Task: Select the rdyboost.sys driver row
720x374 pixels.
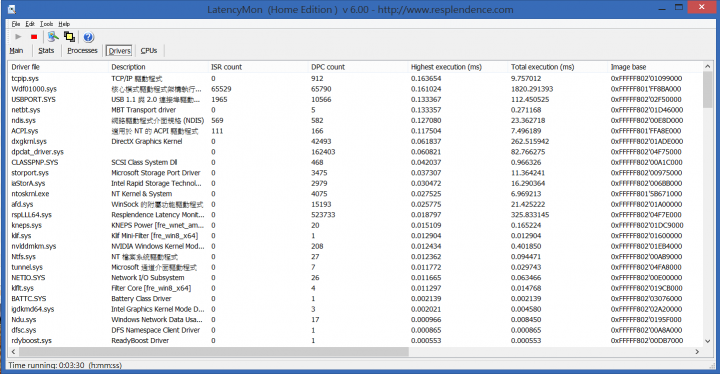Action: click(355, 341)
